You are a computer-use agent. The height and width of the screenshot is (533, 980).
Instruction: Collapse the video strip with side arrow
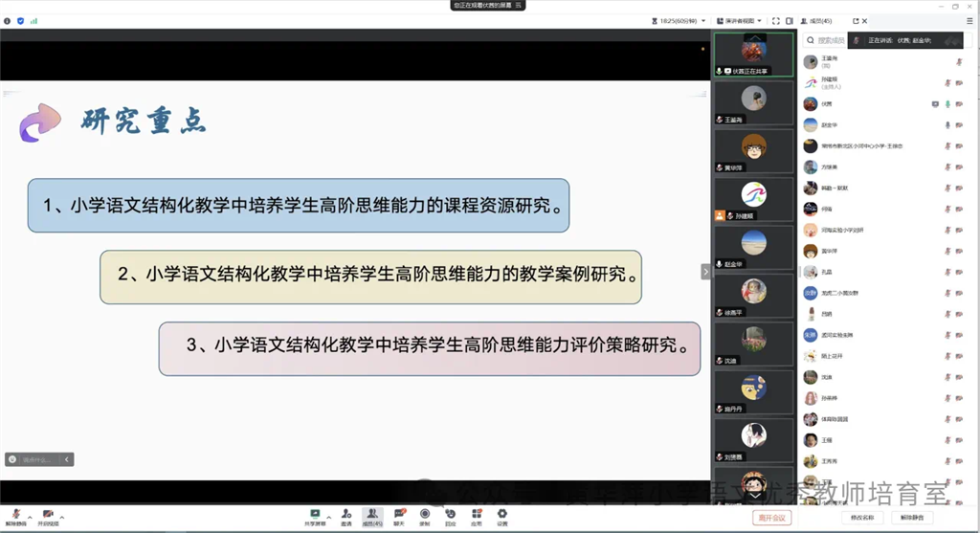tap(705, 272)
